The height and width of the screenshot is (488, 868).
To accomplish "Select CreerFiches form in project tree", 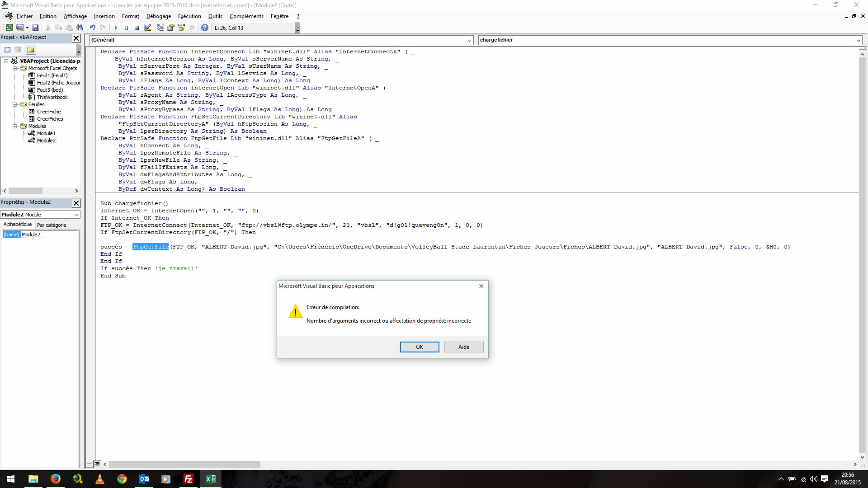I will click(x=50, y=119).
